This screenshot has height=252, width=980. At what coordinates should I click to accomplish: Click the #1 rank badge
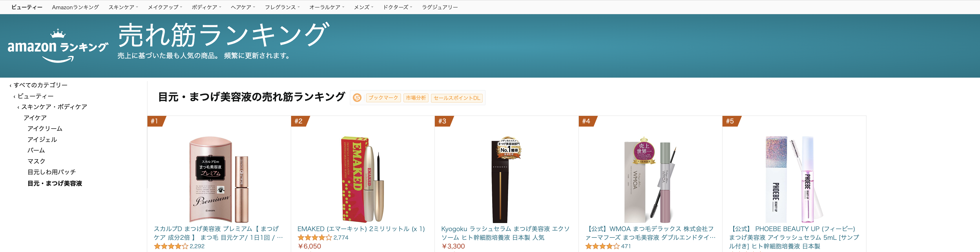[156, 121]
